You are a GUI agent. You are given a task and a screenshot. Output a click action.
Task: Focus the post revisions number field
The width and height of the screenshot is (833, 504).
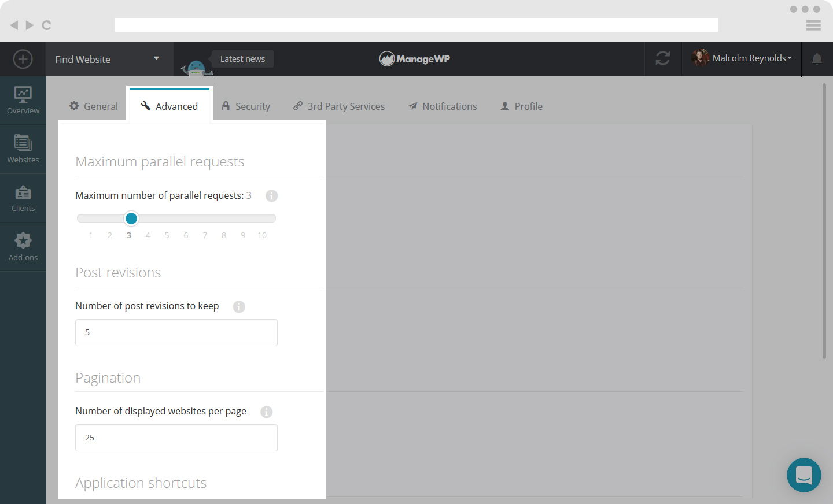tap(176, 332)
